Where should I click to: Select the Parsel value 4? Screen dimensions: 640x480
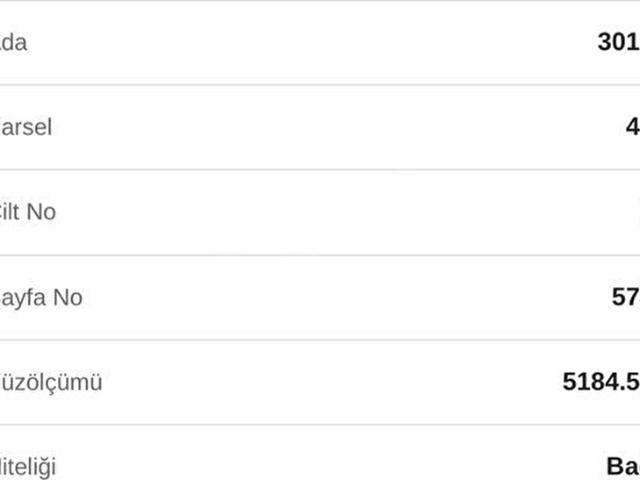(632, 128)
